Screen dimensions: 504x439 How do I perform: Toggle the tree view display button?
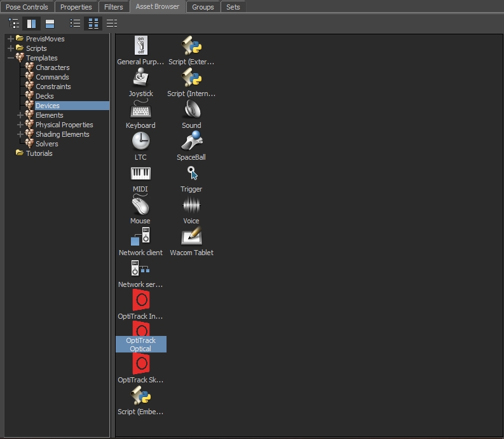point(13,24)
